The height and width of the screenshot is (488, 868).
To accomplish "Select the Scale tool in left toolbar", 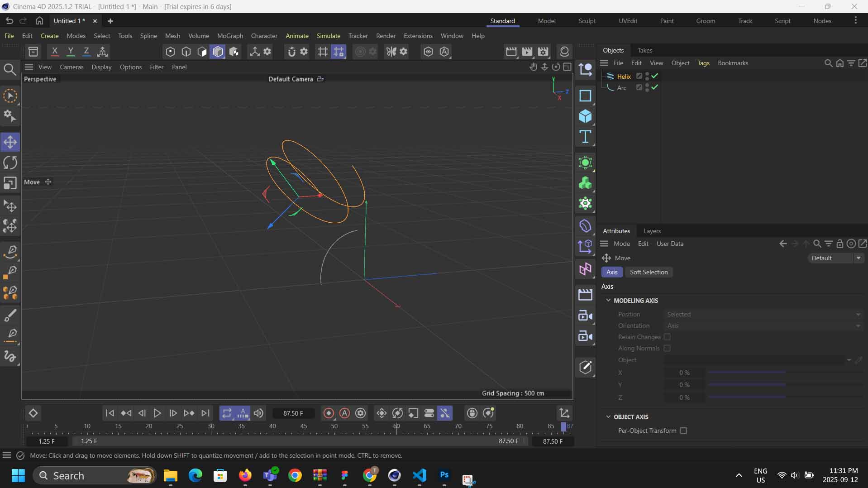I will (x=10, y=183).
